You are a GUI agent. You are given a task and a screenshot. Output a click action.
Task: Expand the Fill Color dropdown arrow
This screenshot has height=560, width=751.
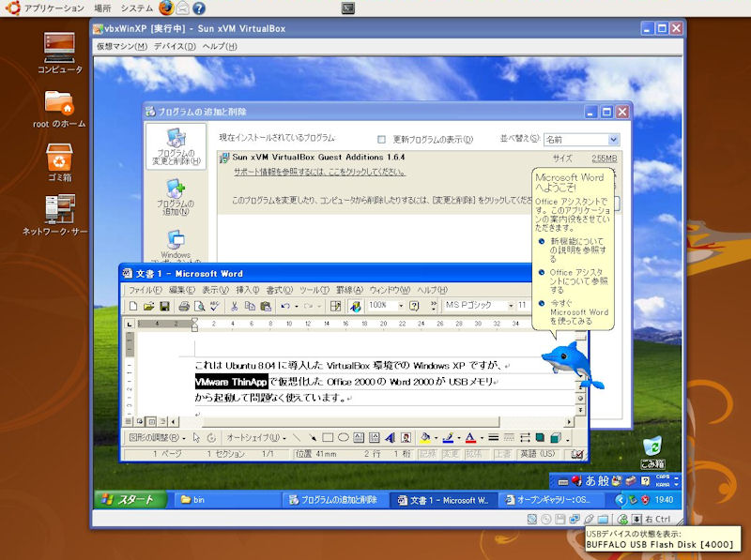(x=436, y=437)
